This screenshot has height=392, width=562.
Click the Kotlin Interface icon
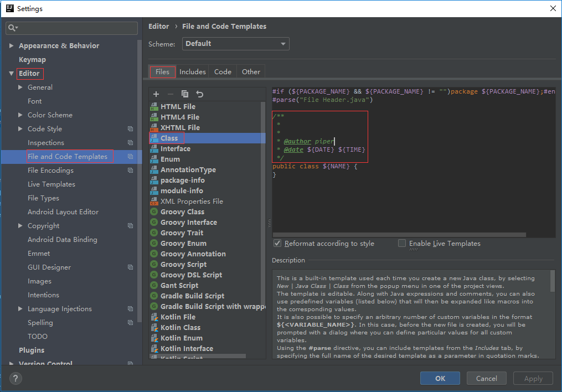coord(154,349)
